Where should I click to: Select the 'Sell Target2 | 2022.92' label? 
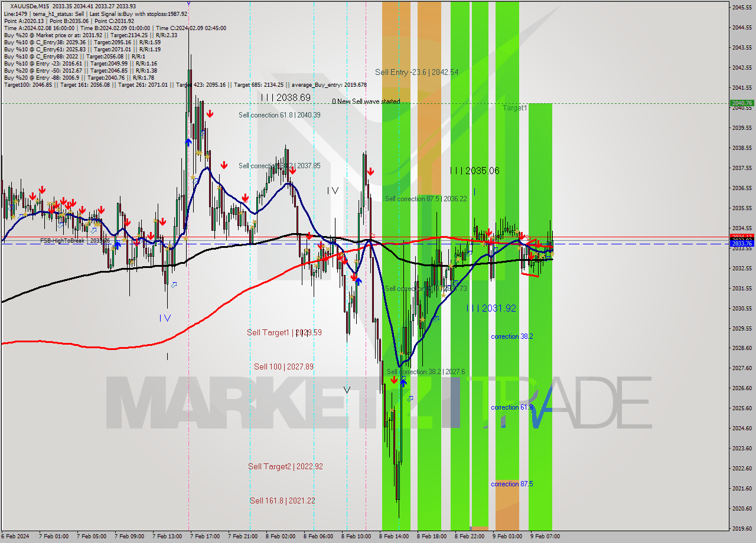click(x=285, y=466)
